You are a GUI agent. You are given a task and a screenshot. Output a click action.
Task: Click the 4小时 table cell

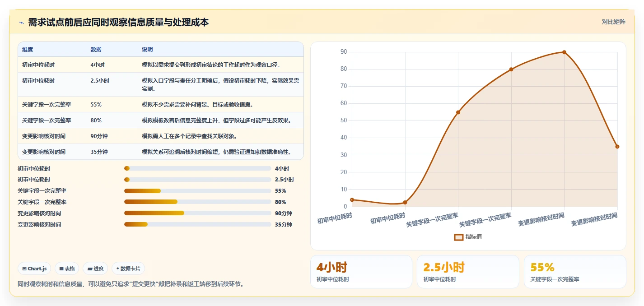point(98,65)
